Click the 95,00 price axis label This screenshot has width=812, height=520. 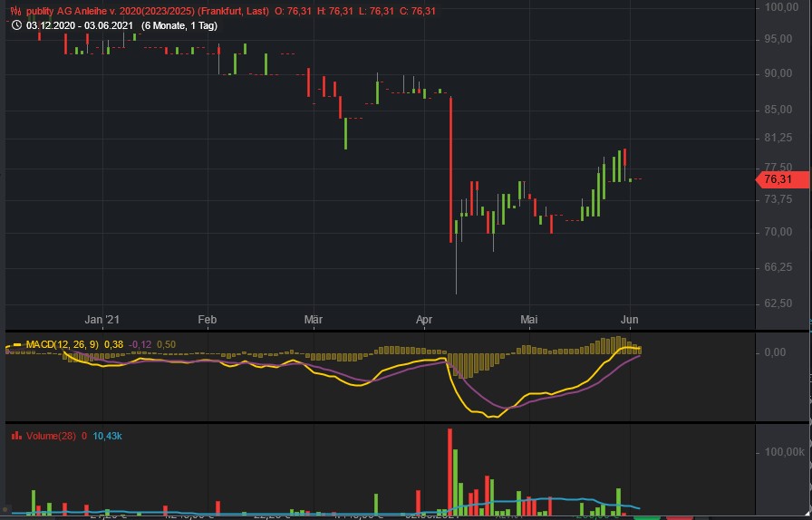(x=778, y=39)
